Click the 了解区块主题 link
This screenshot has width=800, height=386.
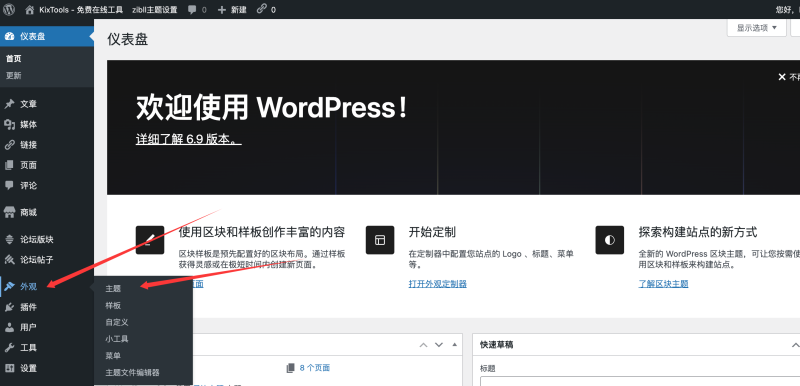(663, 284)
